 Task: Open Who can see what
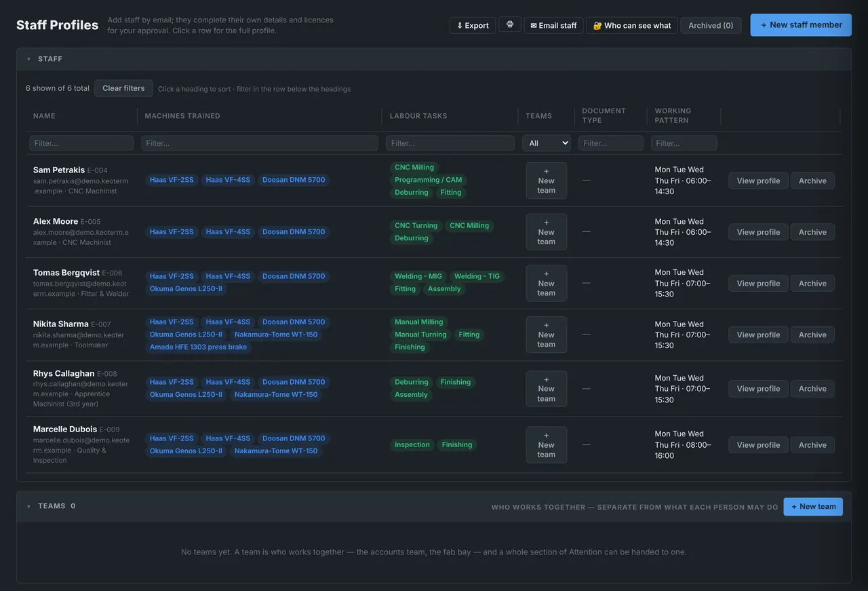pos(632,25)
